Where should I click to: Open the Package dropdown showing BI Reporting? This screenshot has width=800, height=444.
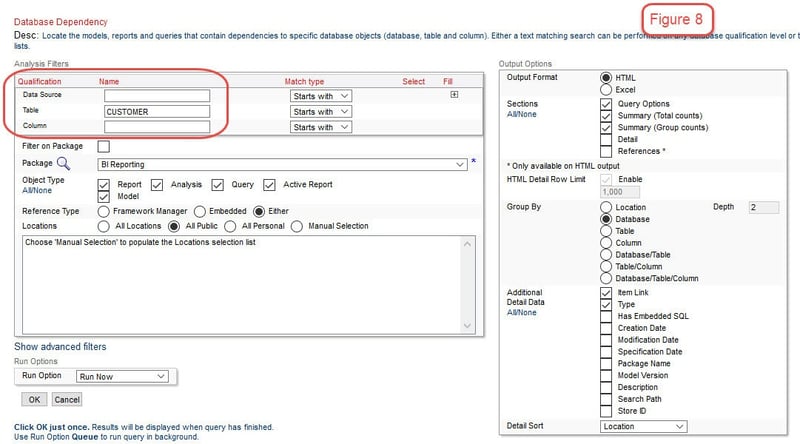coord(282,164)
